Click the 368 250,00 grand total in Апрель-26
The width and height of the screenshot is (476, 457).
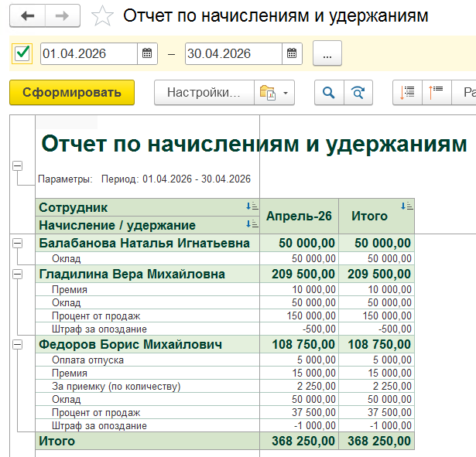pos(299,442)
